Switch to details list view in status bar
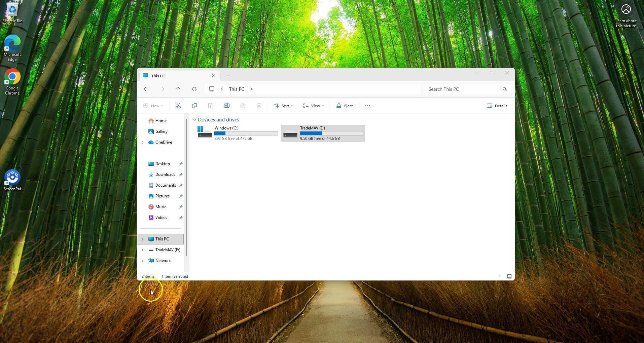Screen dimensions: 644x343 tap(501, 276)
